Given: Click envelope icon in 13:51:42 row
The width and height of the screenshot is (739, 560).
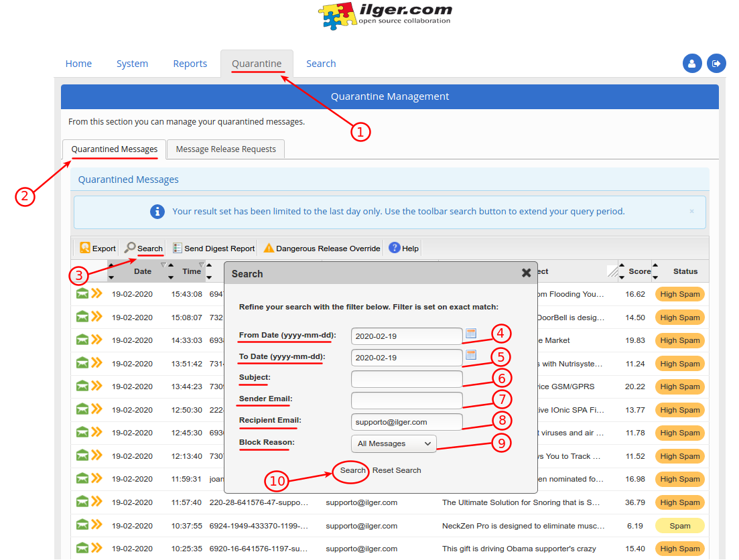Looking at the screenshot, I should tap(82, 363).
